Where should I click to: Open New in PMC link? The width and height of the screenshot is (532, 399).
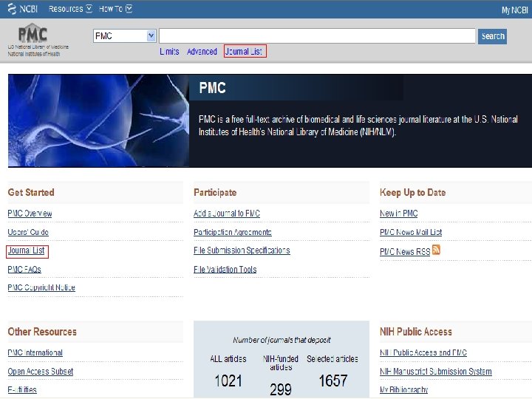pos(399,214)
